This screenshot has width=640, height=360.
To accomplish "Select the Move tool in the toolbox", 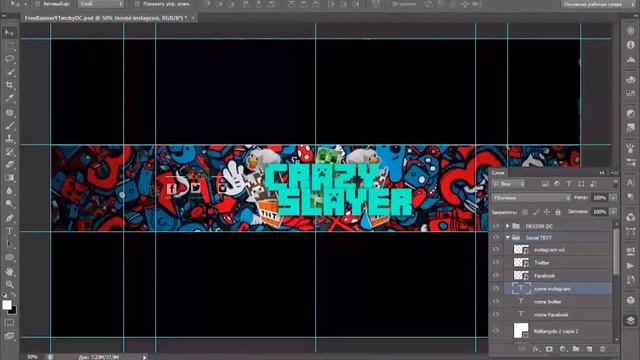I will [10, 33].
